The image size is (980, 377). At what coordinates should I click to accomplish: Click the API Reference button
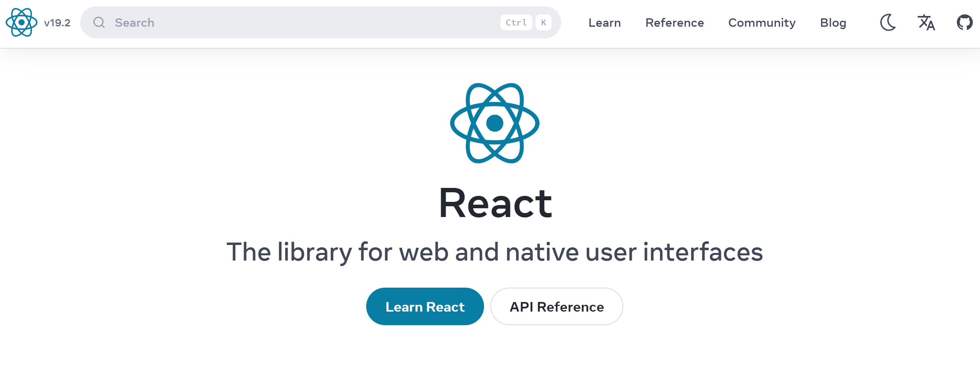(557, 306)
